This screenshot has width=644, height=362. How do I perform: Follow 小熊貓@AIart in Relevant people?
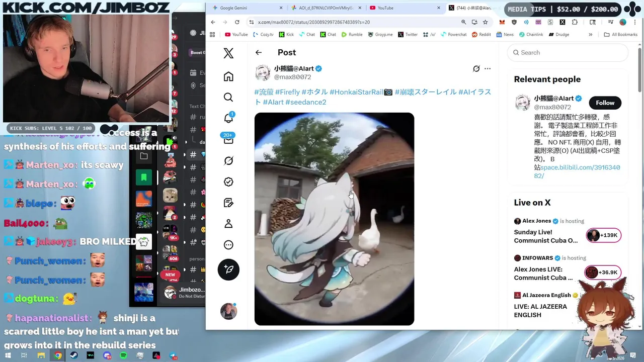coord(605,103)
